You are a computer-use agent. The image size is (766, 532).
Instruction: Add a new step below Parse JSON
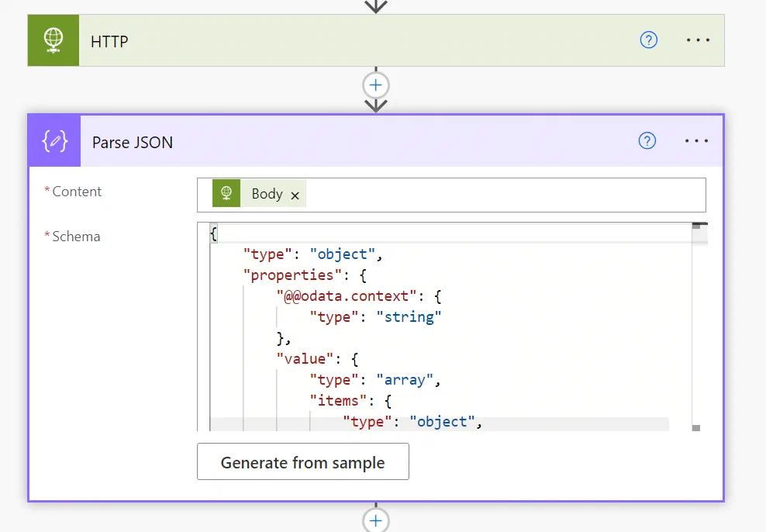coord(376,520)
